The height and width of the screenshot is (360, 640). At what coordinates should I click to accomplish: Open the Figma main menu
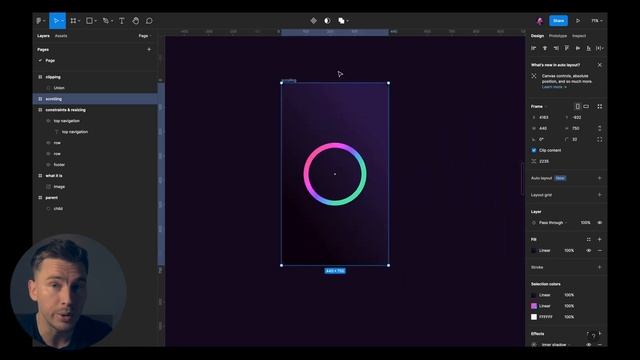(x=40, y=21)
